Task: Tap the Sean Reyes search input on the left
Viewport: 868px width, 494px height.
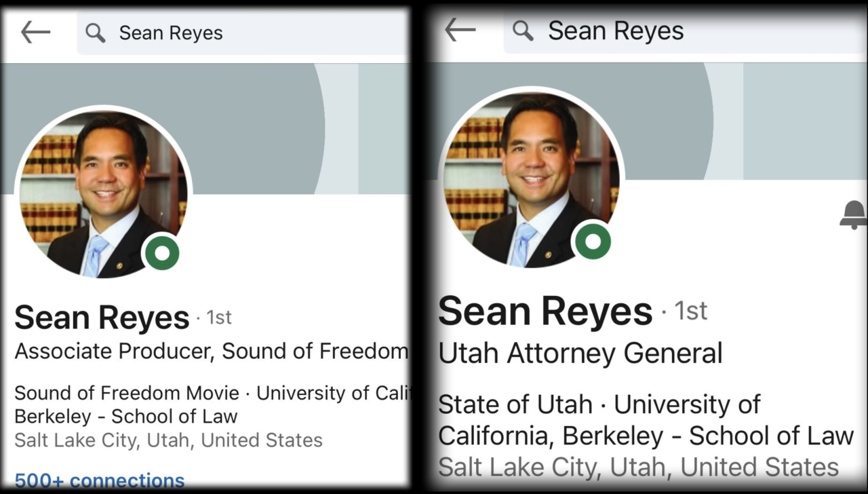Action: pos(170,33)
